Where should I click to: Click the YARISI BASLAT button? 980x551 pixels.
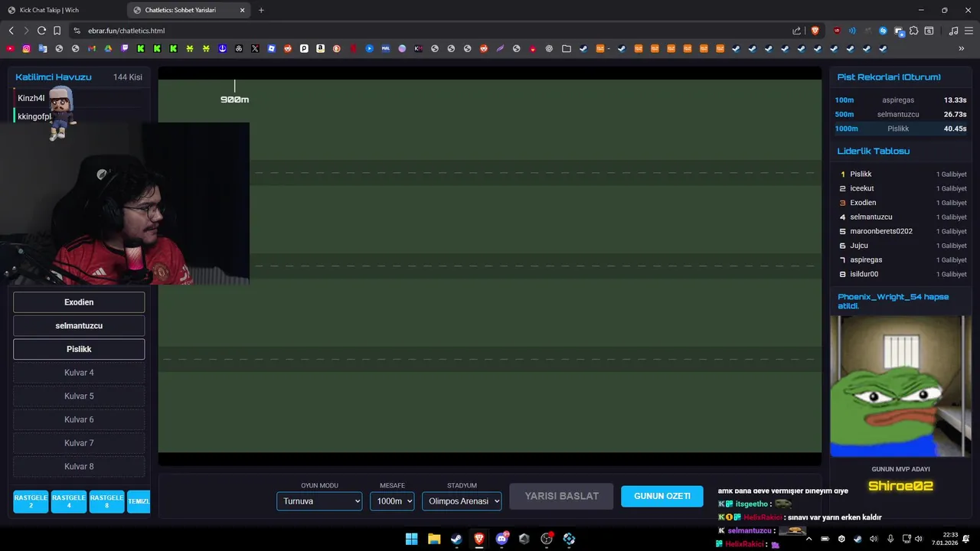pos(561,496)
